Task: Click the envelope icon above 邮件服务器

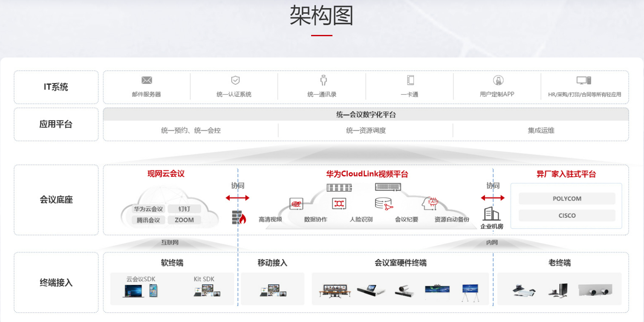Action: pos(147,80)
